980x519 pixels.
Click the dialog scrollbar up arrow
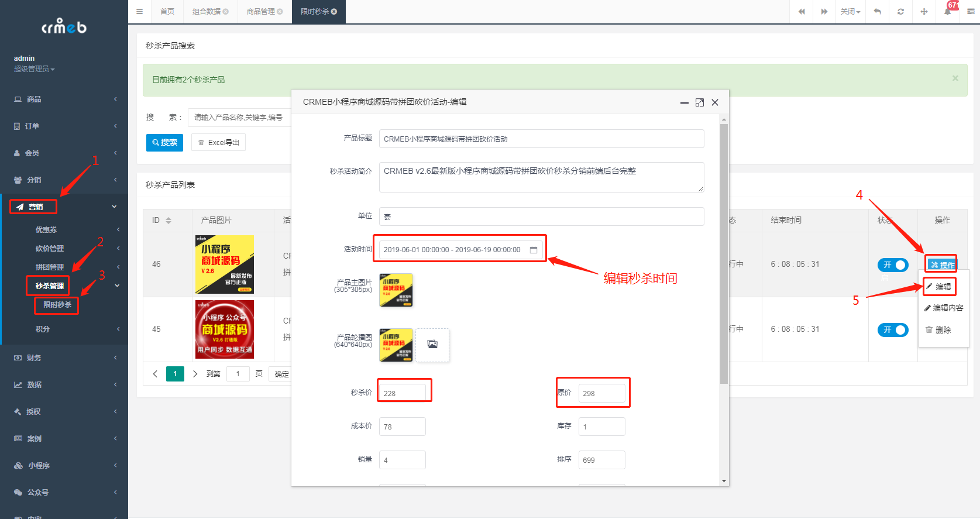coord(724,119)
